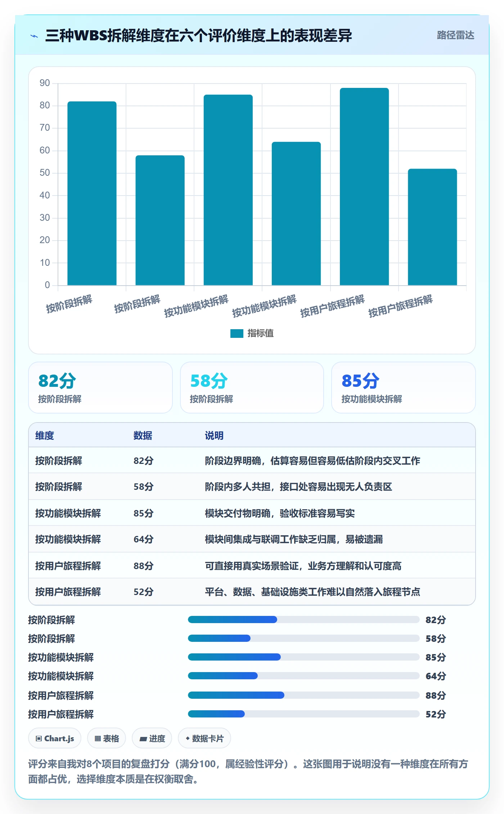The height and width of the screenshot is (814, 504).
Task: Click the 0 label on the y-axis
Action: pyautogui.click(x=47, y=285)
